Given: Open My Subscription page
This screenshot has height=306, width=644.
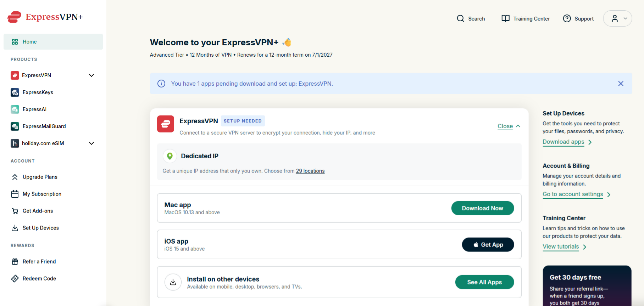Looking at the screenshot, I should tap(42, 194).
